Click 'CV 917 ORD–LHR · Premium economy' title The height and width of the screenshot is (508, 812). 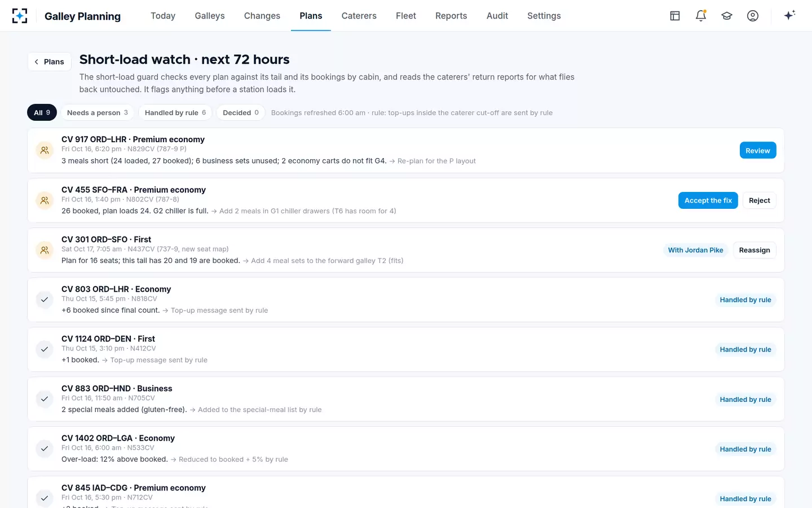[133, 139]
